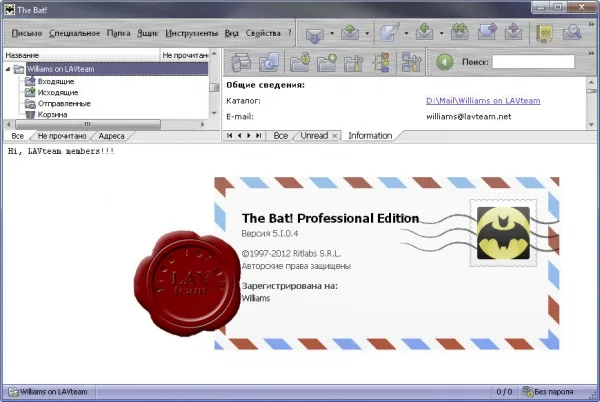Image resolution: width=600 pixels, height=402 pixels.
Task: Go to next tab with right arrow
Action: click(249, 135)
